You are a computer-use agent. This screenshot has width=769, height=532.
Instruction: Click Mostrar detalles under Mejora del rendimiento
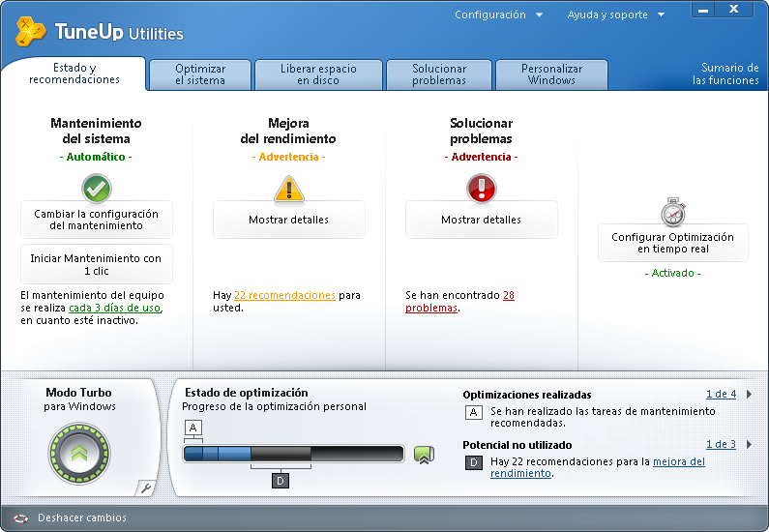(289, 220)
